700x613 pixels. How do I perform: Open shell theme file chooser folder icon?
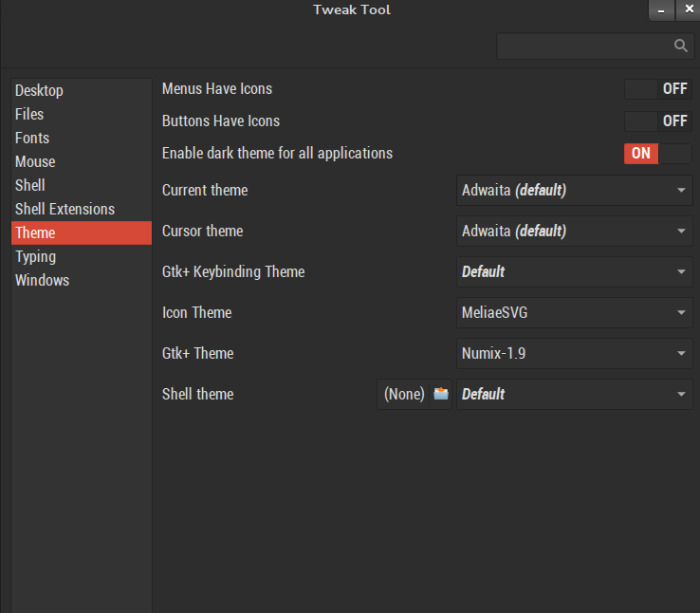(441, 394)
